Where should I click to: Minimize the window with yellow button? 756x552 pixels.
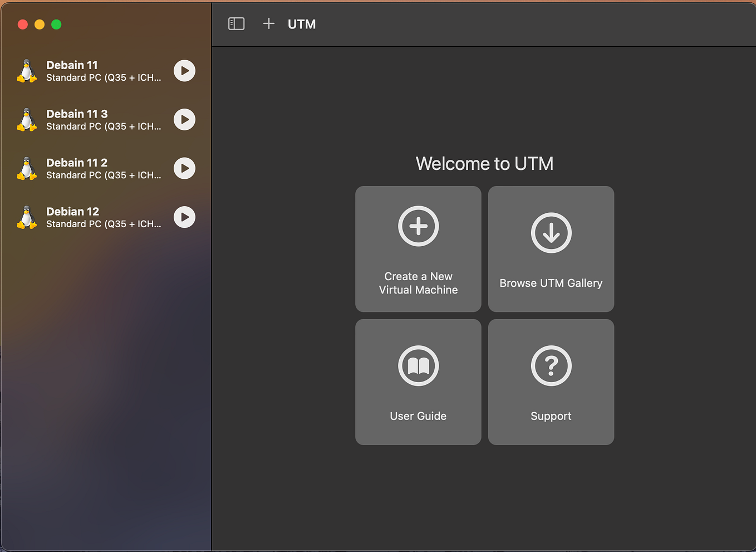pos(40,25)
